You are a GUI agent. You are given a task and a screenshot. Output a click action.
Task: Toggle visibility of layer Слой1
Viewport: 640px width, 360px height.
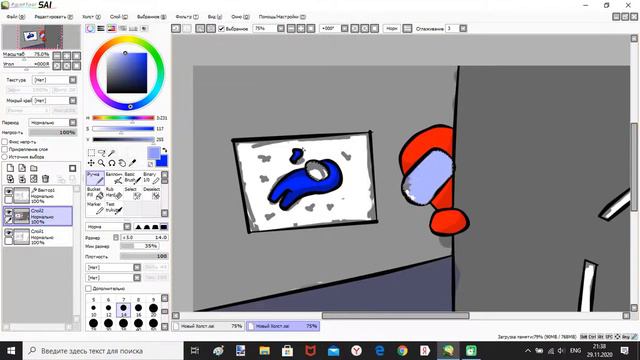tap(8, 232)
